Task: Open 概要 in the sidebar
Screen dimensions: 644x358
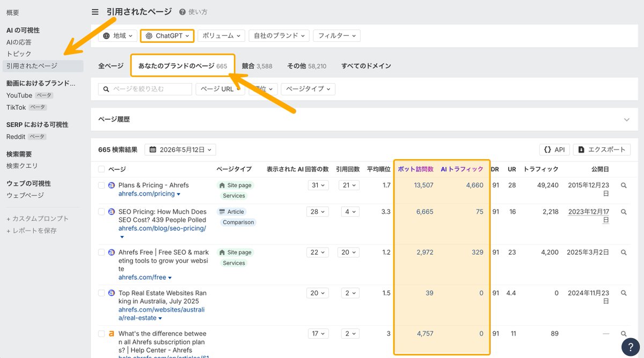Action: pos(13,12)
